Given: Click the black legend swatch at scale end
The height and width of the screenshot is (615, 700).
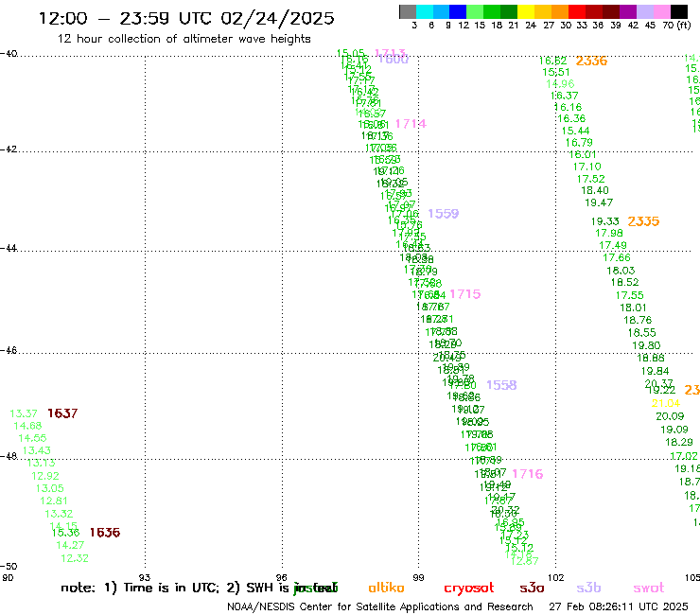Looking at the screenshot, I should (x=679, y=11).
